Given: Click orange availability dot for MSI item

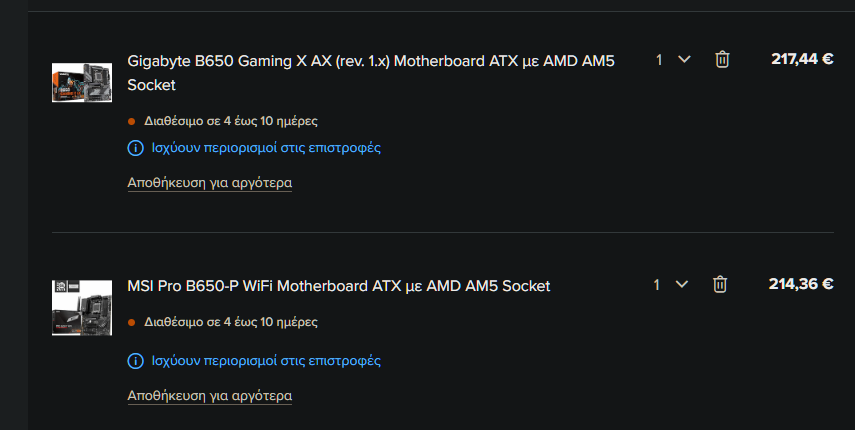Looking at the screenshot, I should (131, 323).
